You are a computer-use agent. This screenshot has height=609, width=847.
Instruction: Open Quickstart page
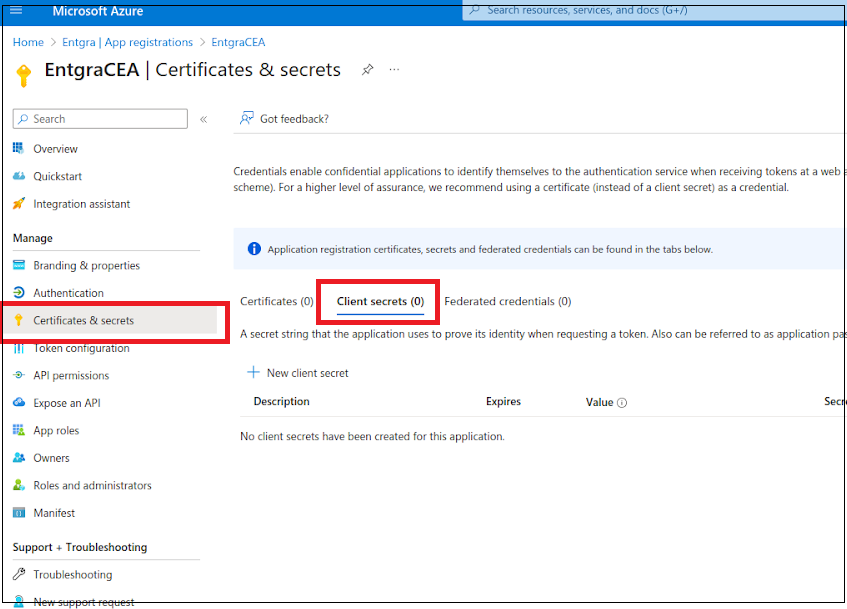(x=57, y=176)
